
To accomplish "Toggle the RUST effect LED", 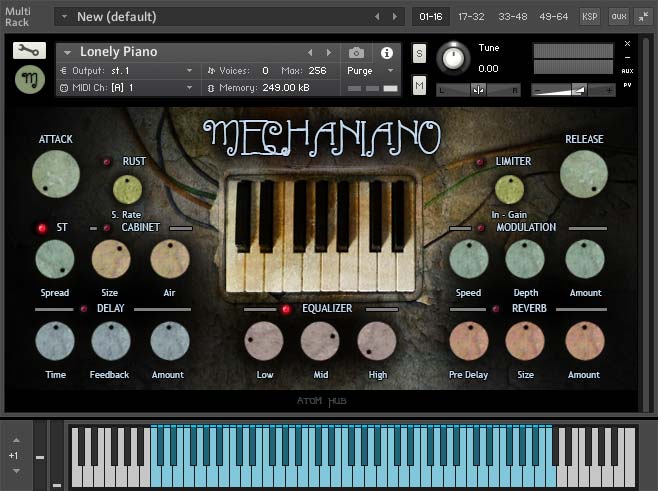I will (x=107, y=162).
